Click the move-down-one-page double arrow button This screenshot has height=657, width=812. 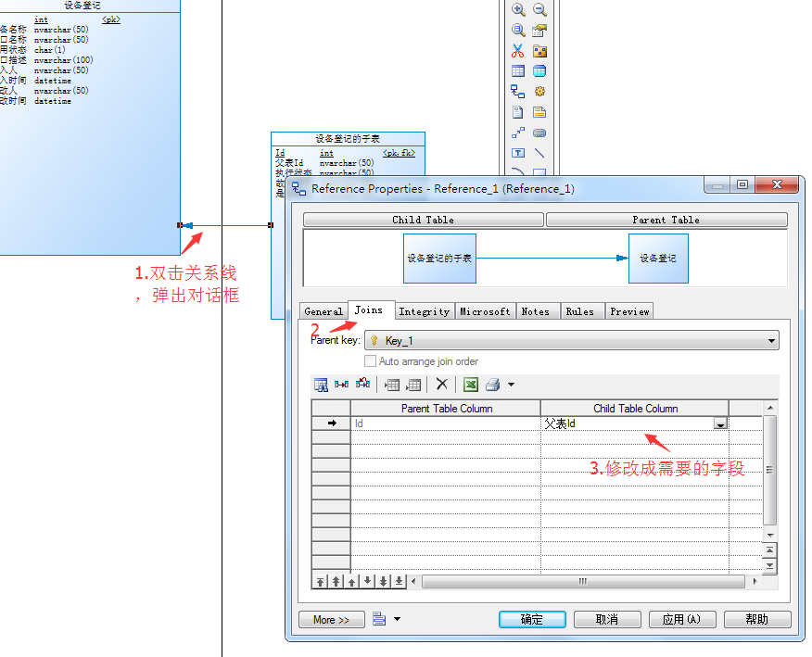383,581
